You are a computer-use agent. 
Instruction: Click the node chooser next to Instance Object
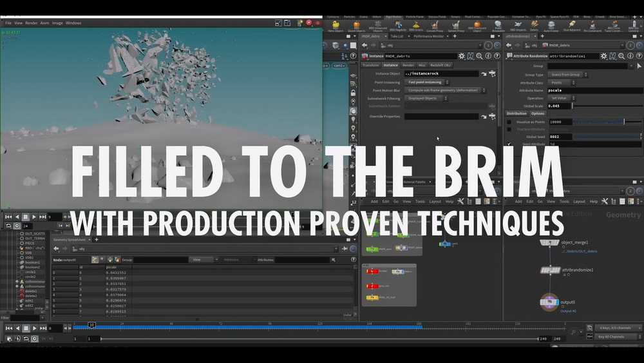point(492,74)
